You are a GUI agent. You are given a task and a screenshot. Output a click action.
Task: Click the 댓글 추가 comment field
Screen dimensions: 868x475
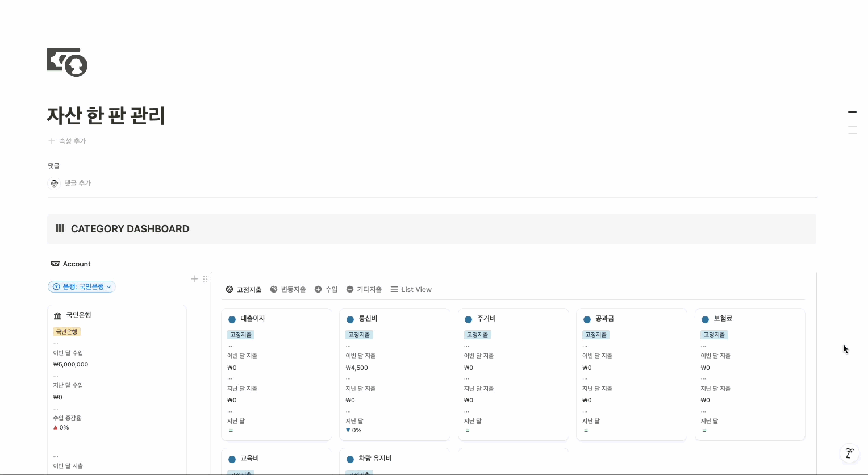[x=78, y=183]
